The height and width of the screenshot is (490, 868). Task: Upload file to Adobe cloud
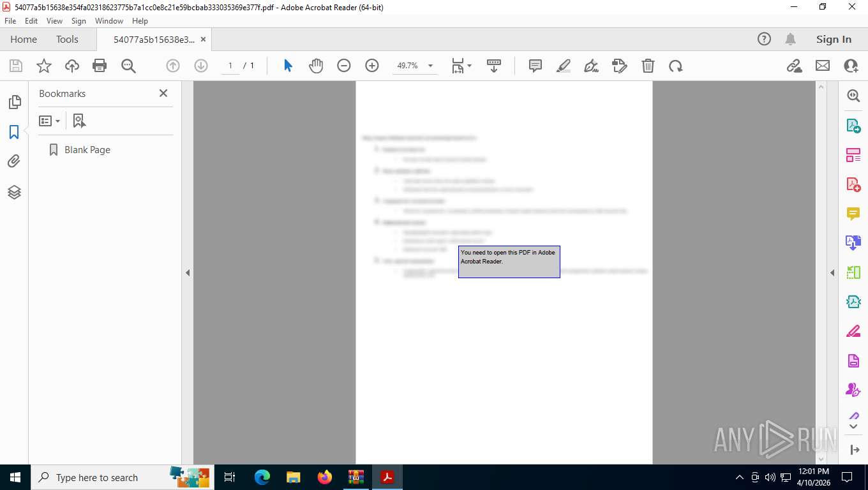tap(72, 66)
